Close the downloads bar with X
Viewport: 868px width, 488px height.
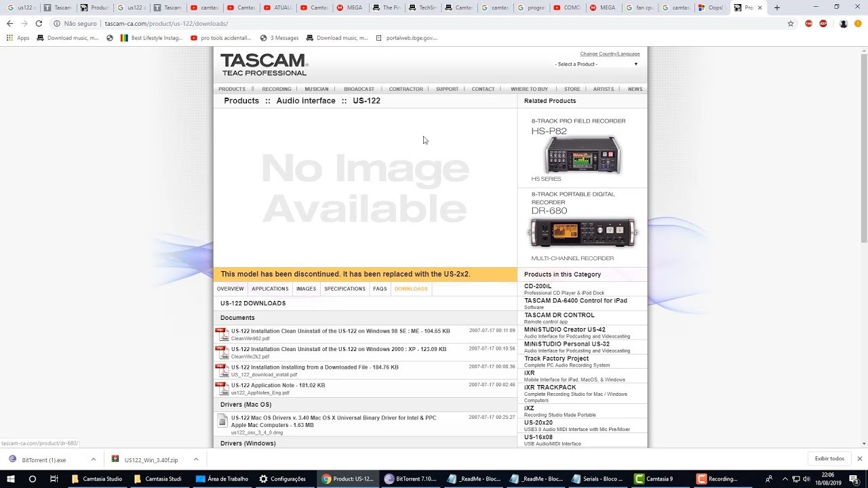tap(860, 459)
